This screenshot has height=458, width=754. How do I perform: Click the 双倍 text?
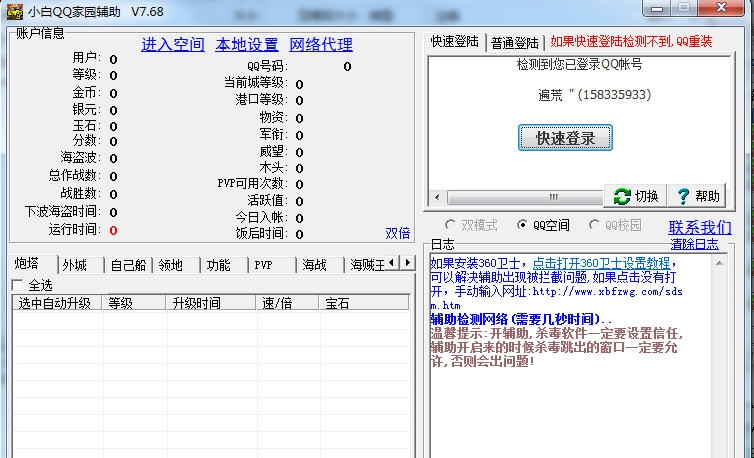(398, 233)
